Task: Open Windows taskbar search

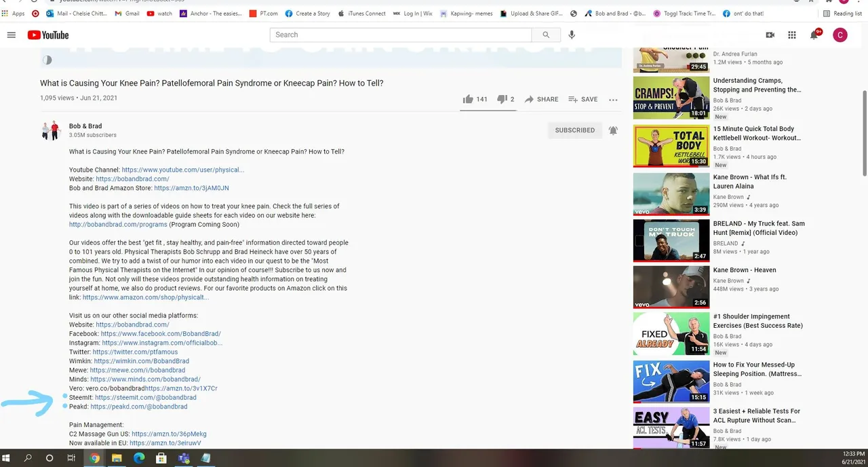Action: pos(28,458)
